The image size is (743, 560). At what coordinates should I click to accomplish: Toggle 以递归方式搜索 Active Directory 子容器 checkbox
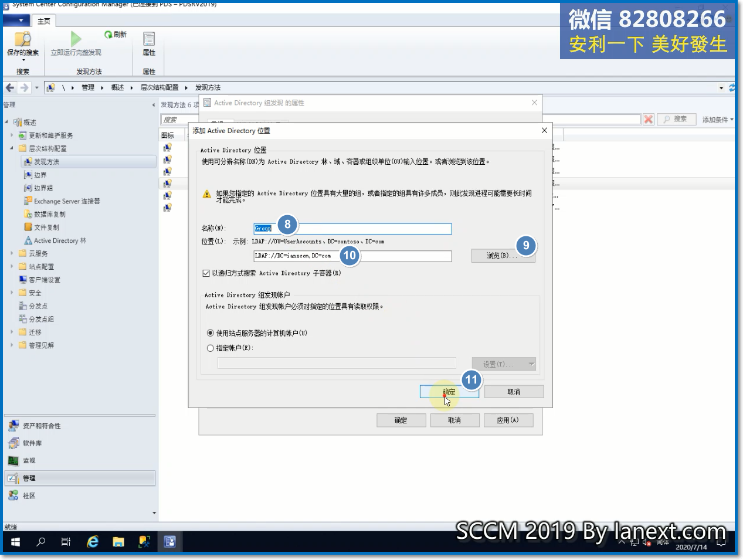pyautogui.click(x=206, y=273)
